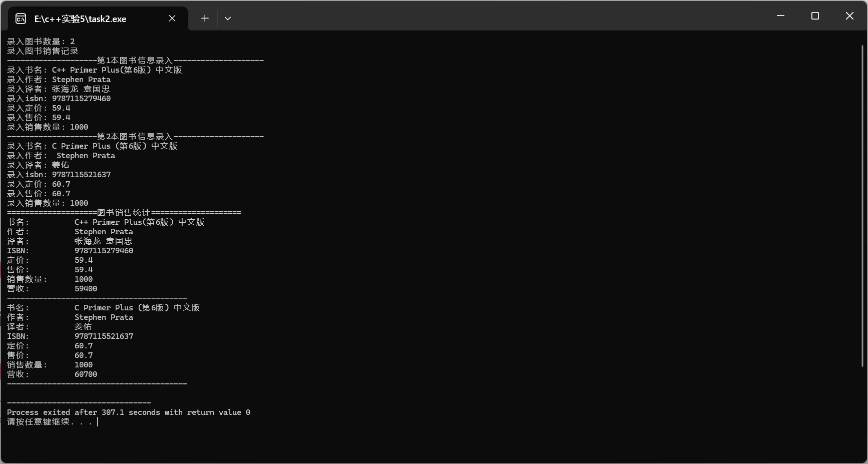
Task: Click the line '录入定价: 59.4'
Action: click(39, 108)
